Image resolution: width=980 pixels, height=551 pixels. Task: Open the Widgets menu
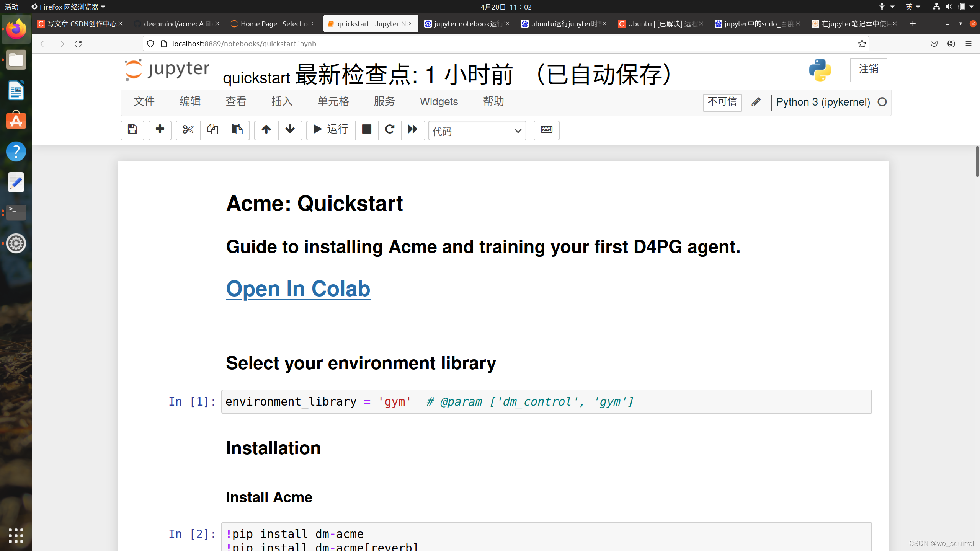pos(439,102)
